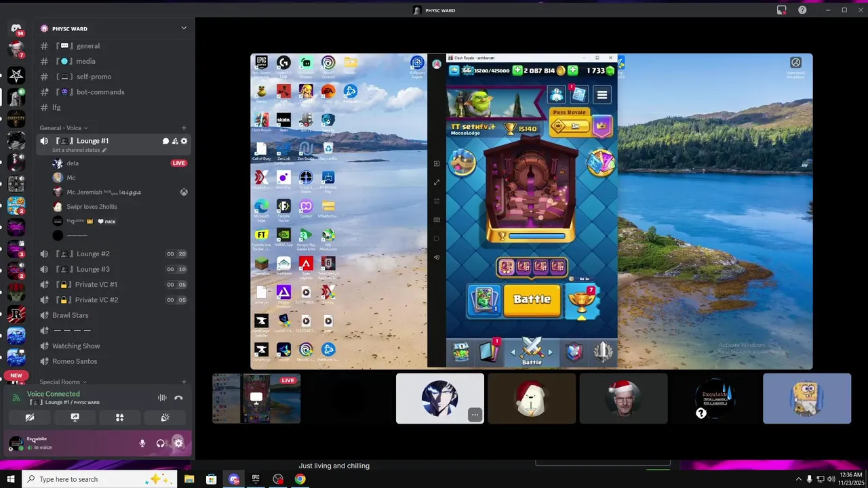The width and height of the screenshot is (868, 488).
Task: Join Romeo Santos voice channel
Action: [x=114, y=361]
